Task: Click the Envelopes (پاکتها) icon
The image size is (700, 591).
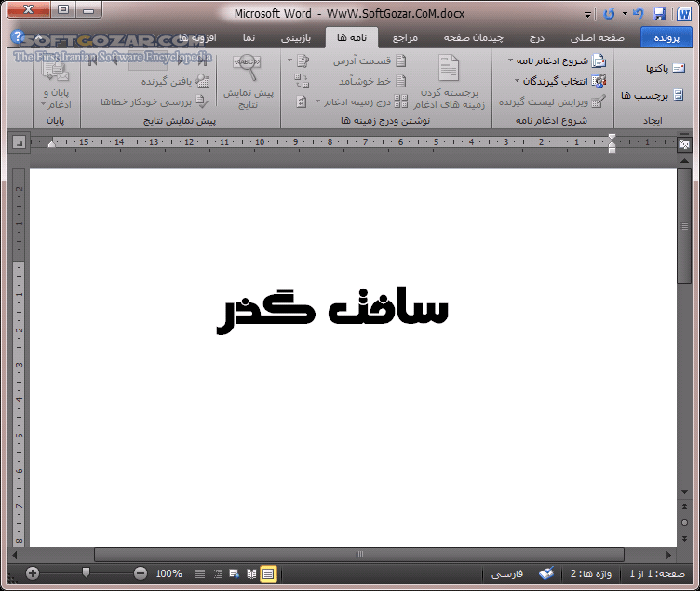Action: click(x=679, y=68)
